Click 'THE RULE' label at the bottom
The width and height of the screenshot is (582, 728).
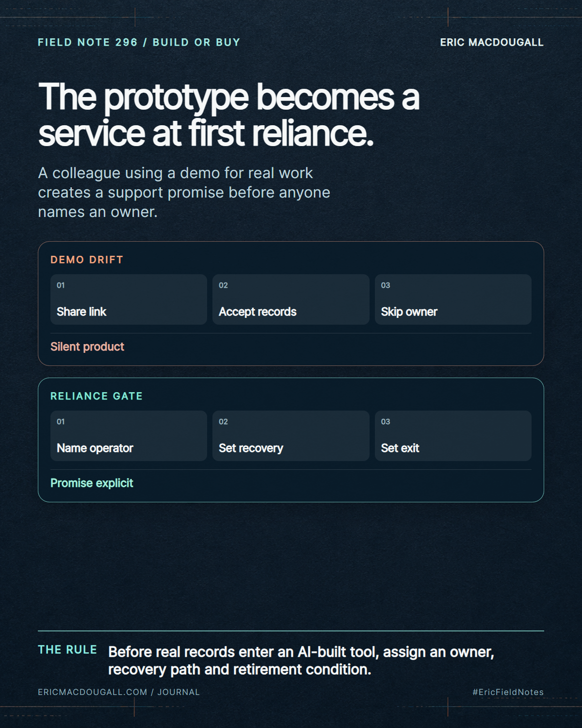[x=67, y=650]
